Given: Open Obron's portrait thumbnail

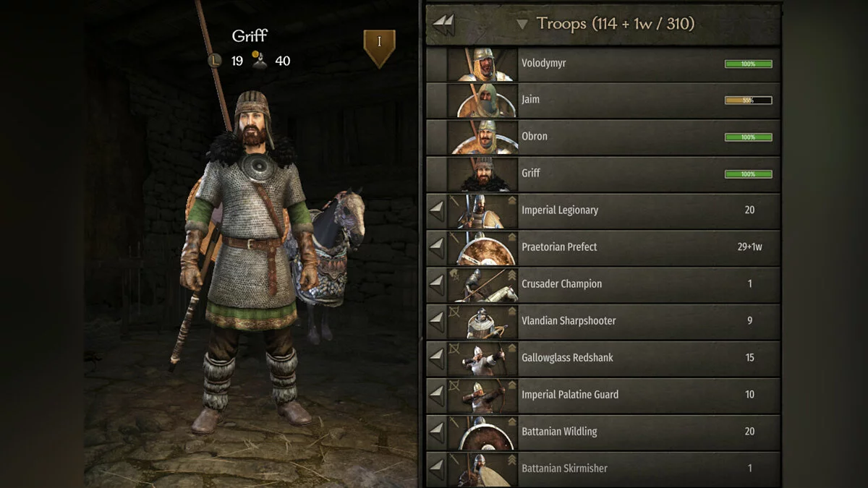Looking at the screenshot, I should (x=483, y=137).
